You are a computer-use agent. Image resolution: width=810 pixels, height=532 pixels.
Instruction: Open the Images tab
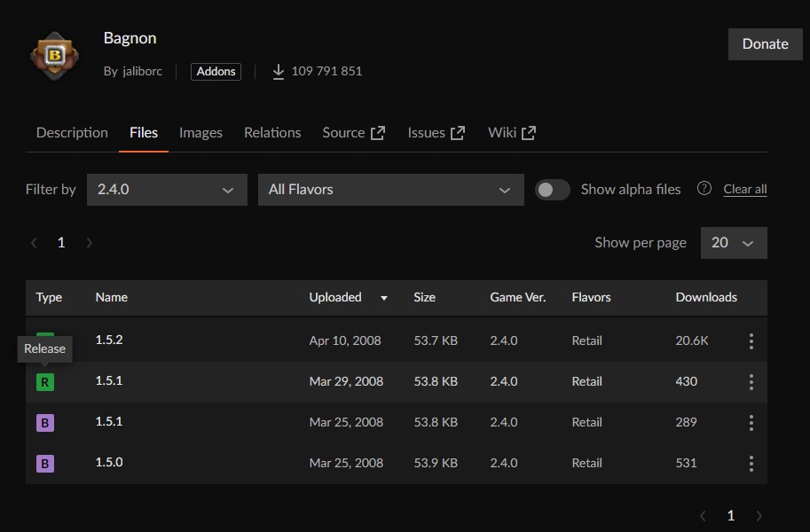tap(201, 133)
